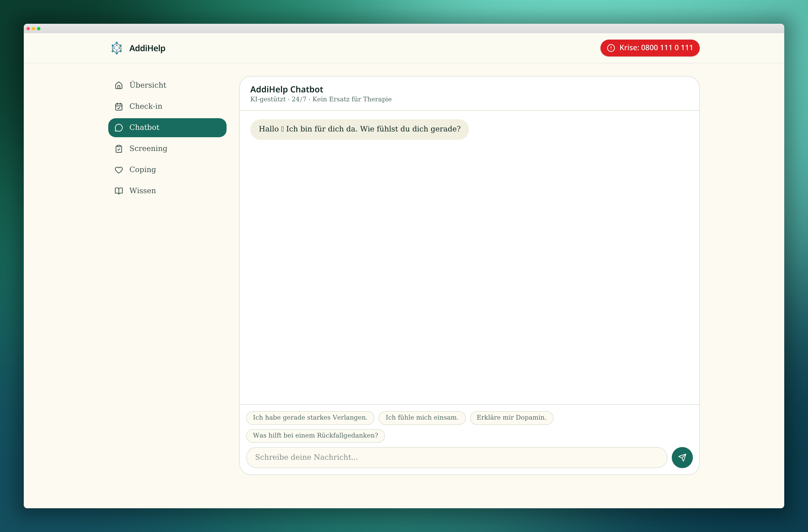This screenshot has height=532, width=808.
Task: Click the bot greeting message 'Hallo Ich bin für dich da'
Action: point(360,129)
